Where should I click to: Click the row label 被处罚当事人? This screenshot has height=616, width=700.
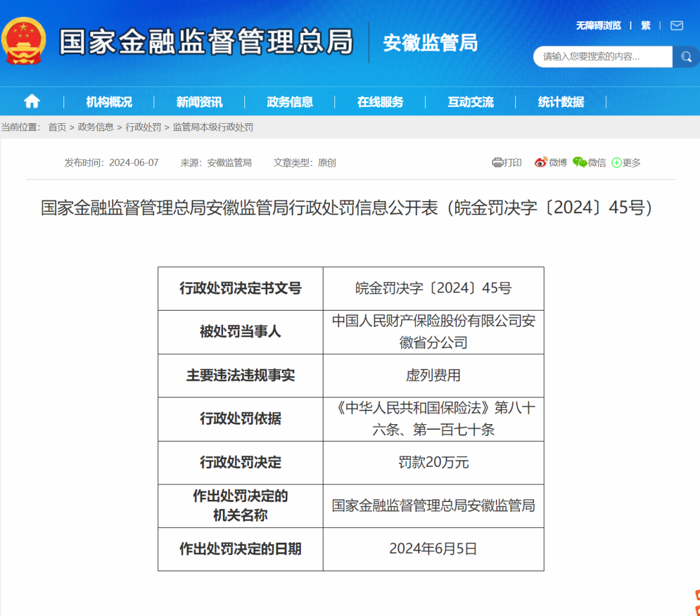pyautogui.click(x=240, y=332)
